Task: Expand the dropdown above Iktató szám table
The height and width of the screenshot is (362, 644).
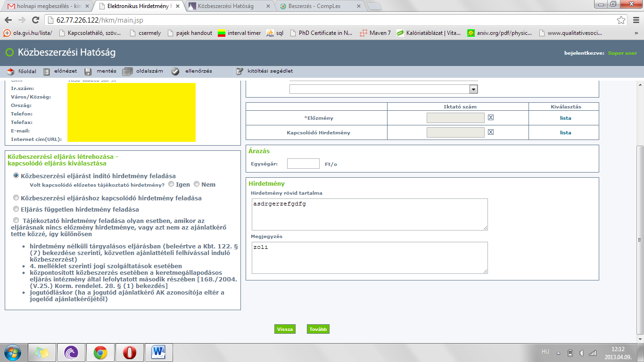Action: [473, 89]
